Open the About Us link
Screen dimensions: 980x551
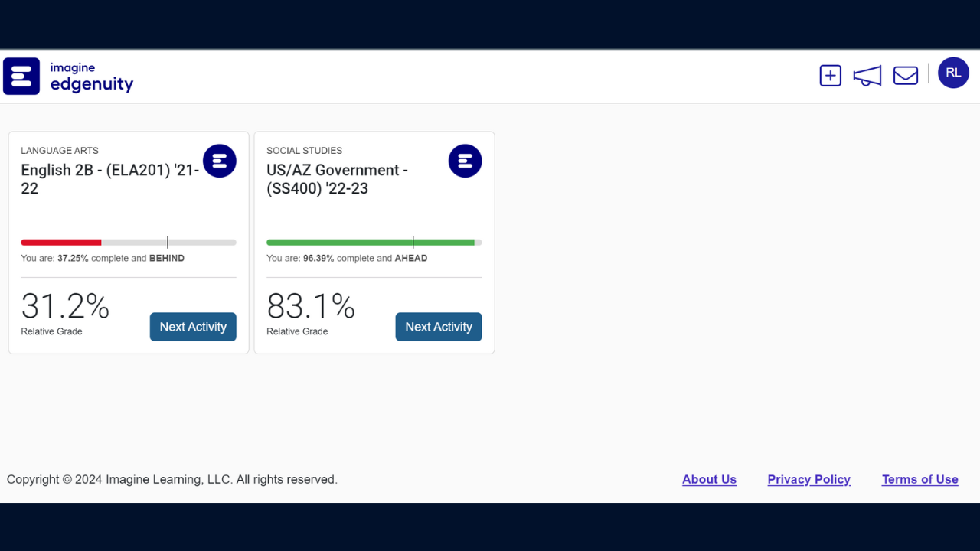[709, 479]
